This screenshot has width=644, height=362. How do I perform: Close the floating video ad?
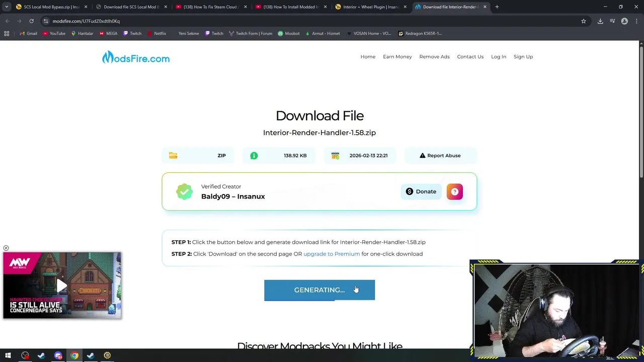[x=6, y=248]
